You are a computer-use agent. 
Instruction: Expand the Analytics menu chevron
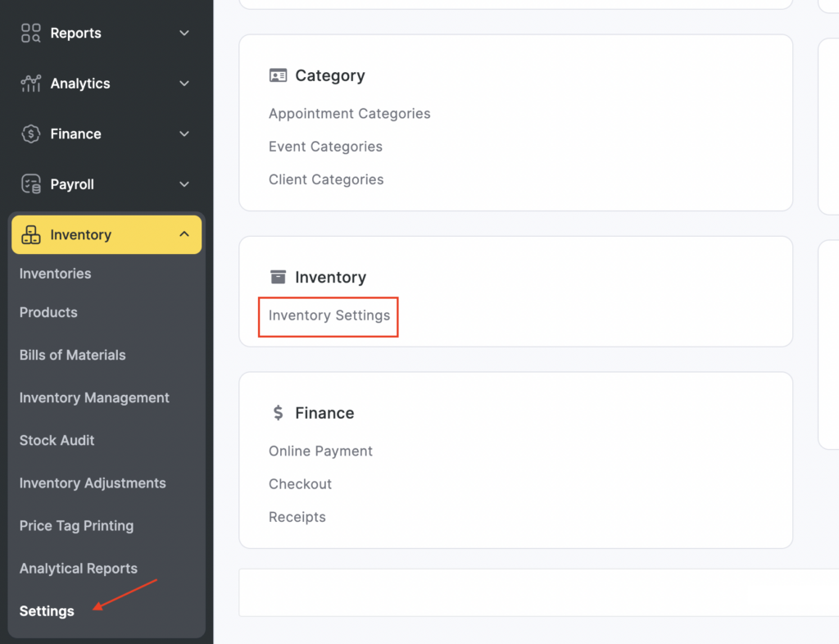[184, 84]
